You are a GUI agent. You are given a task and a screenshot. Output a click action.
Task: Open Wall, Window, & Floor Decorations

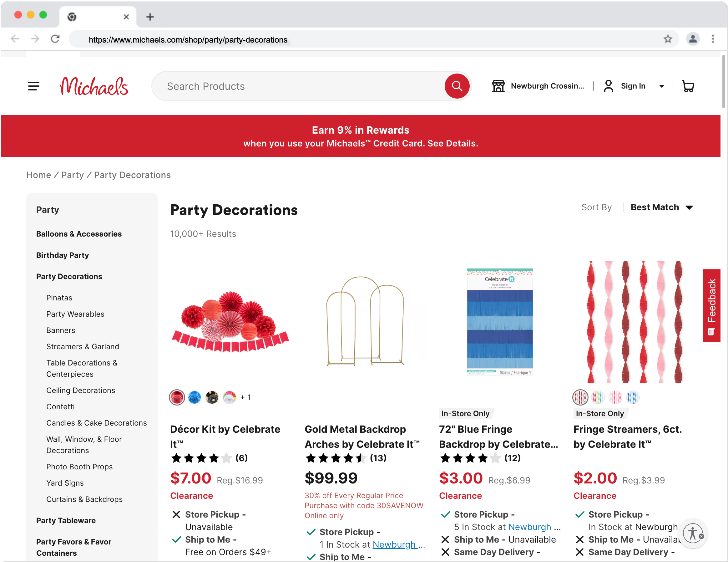pyautogui.click(x=84, y=445)
